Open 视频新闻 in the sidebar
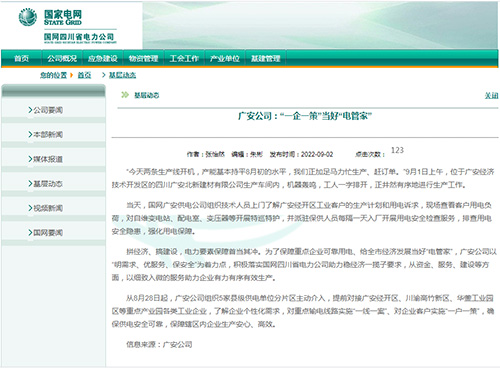500x370 pixels. [48, 208]
